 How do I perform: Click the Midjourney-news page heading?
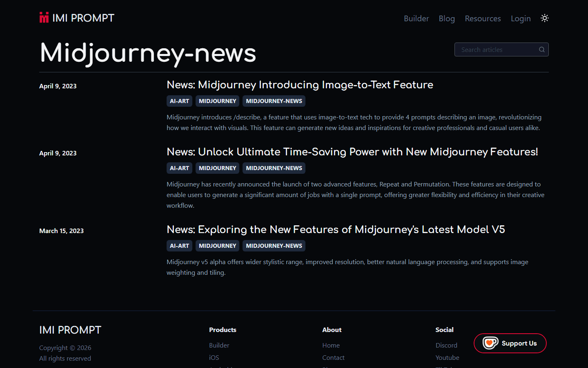click(148, 54)
